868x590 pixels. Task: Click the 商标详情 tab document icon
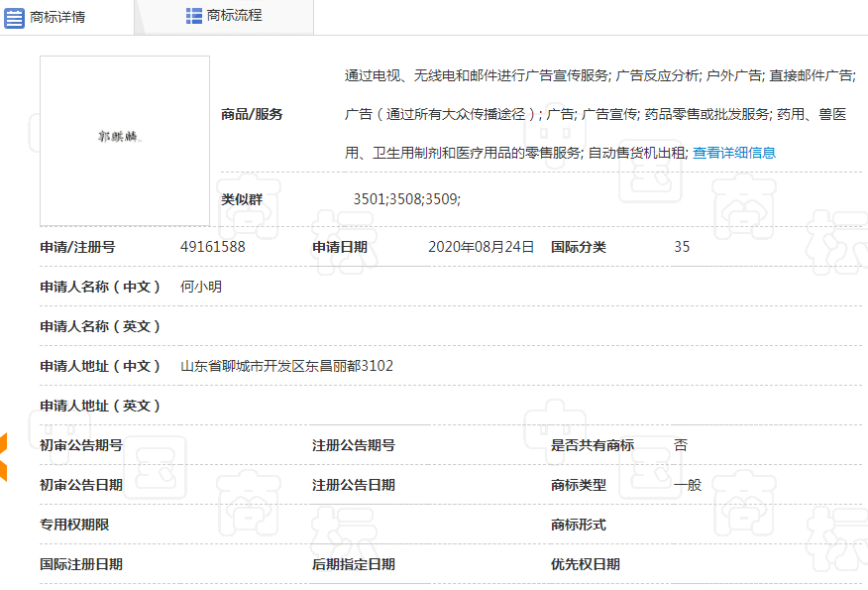point(15,17)
